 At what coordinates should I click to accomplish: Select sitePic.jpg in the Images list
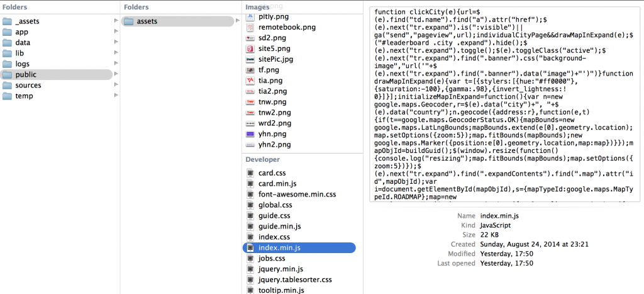(x=275, y=59)
